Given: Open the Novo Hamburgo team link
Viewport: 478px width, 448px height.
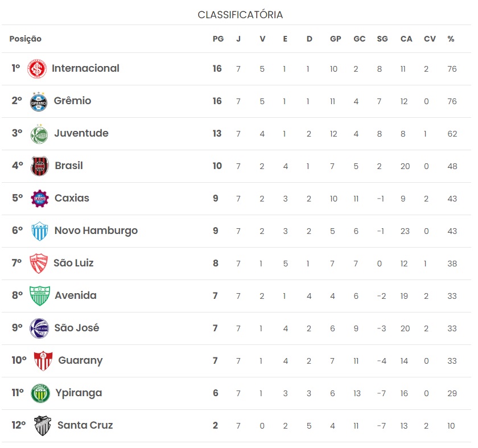Looking at the screenshot, I should click(96, 231).
